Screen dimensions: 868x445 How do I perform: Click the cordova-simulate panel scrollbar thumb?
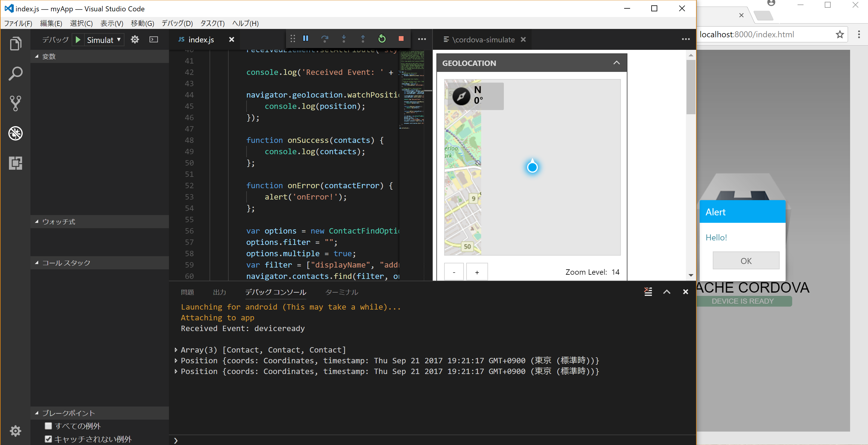pyautogui.click(x=691, y=87)
